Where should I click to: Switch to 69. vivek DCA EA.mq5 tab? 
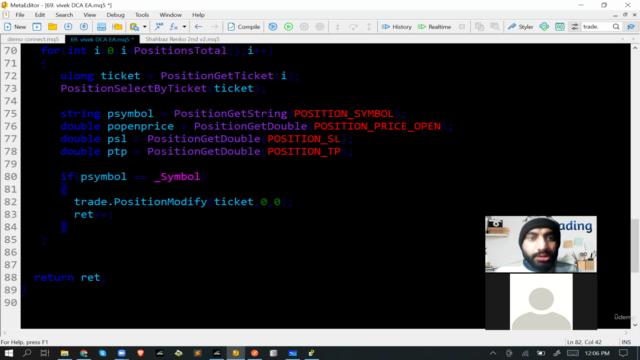(x=102, y=39)
